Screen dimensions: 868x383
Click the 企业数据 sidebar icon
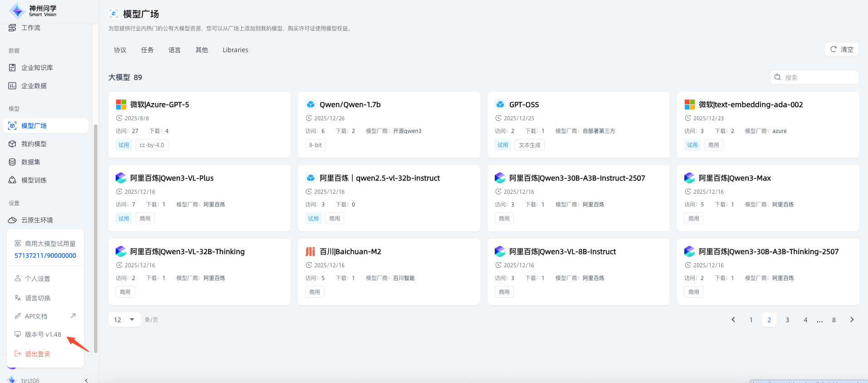(12, 86)
